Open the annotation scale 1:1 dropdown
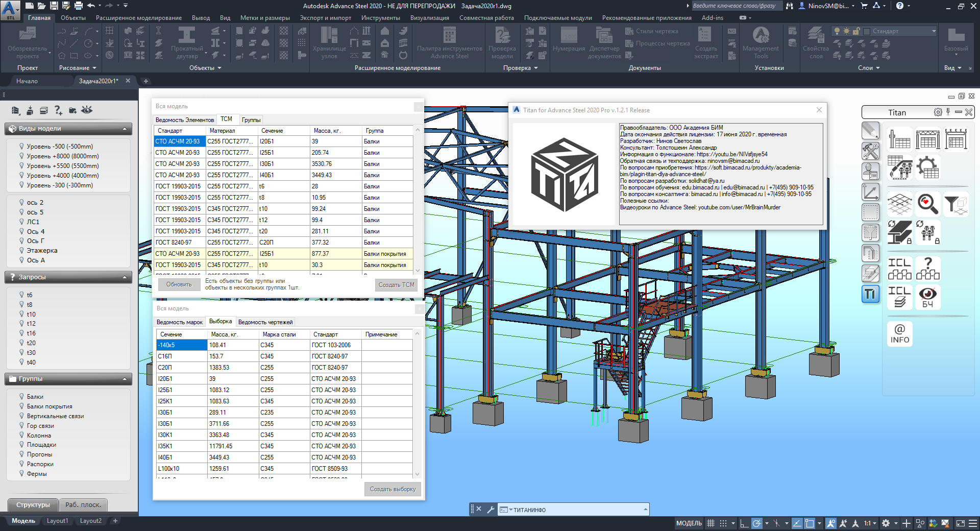Viewport: 980px width, 531px height. pyautogui.click(x=870, y=523)
